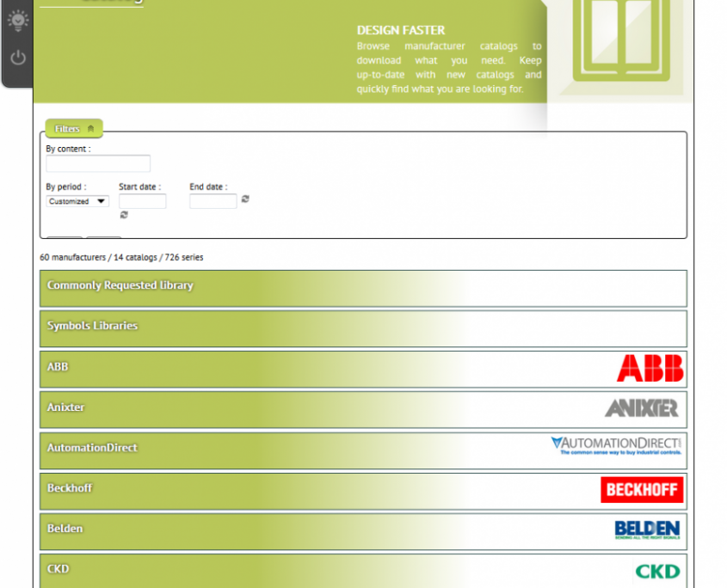The image size is (727, 588).
Task: Click the red ABB logo
Action: coord(650,369)
